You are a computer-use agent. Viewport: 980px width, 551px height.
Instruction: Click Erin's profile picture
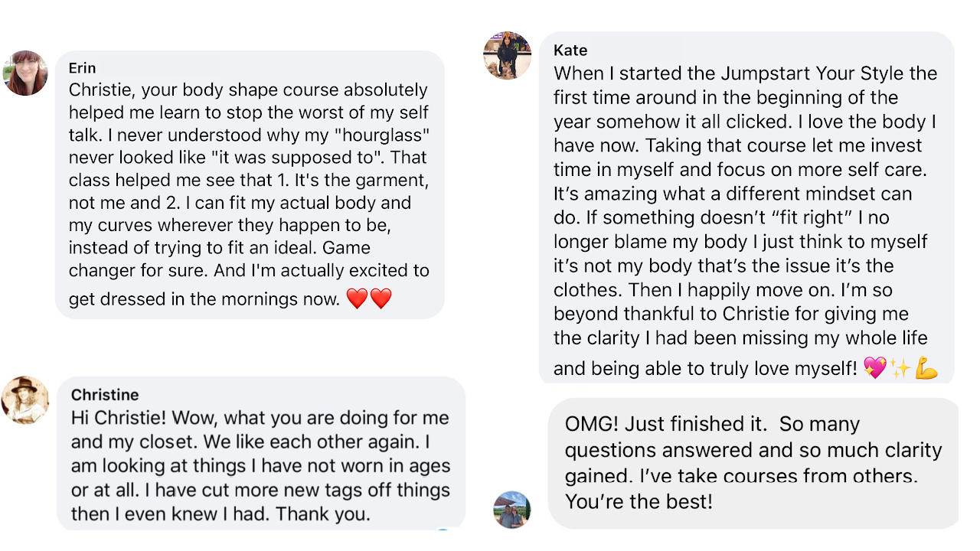point(26,73)
